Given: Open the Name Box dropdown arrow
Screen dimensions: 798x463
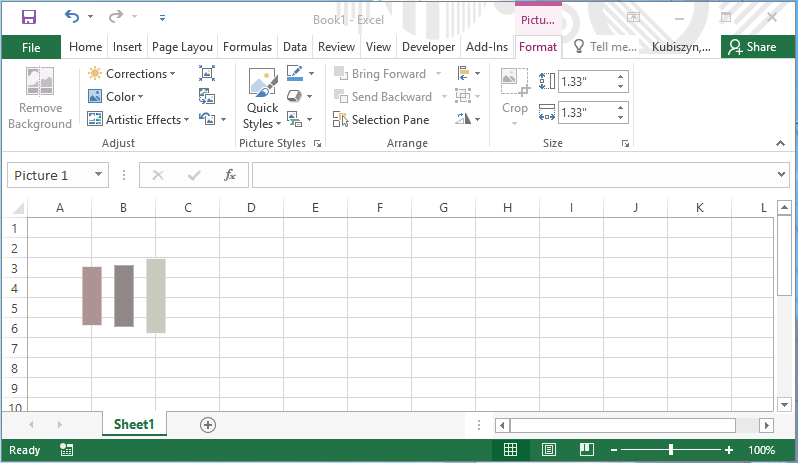Looking at the screenshot, I should [x=98, y=175].
